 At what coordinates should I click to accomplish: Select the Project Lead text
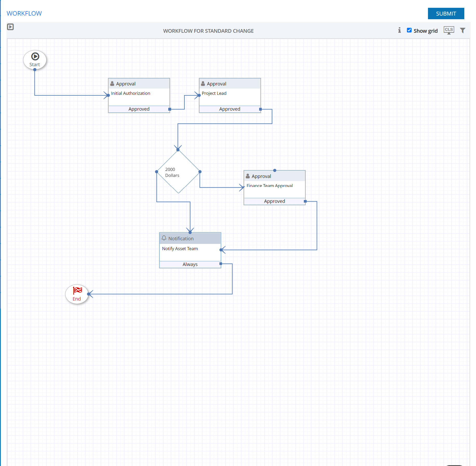(214, 93)
